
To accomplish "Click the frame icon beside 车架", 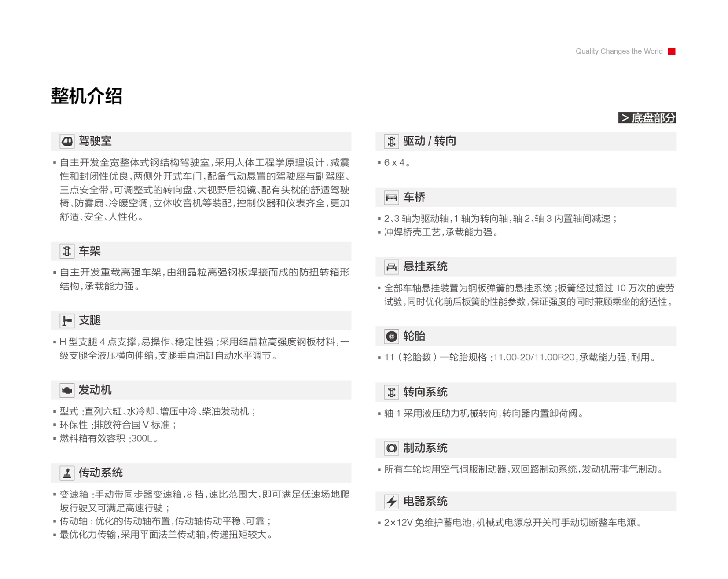I will pyautogui.click(x=67, y=251).
